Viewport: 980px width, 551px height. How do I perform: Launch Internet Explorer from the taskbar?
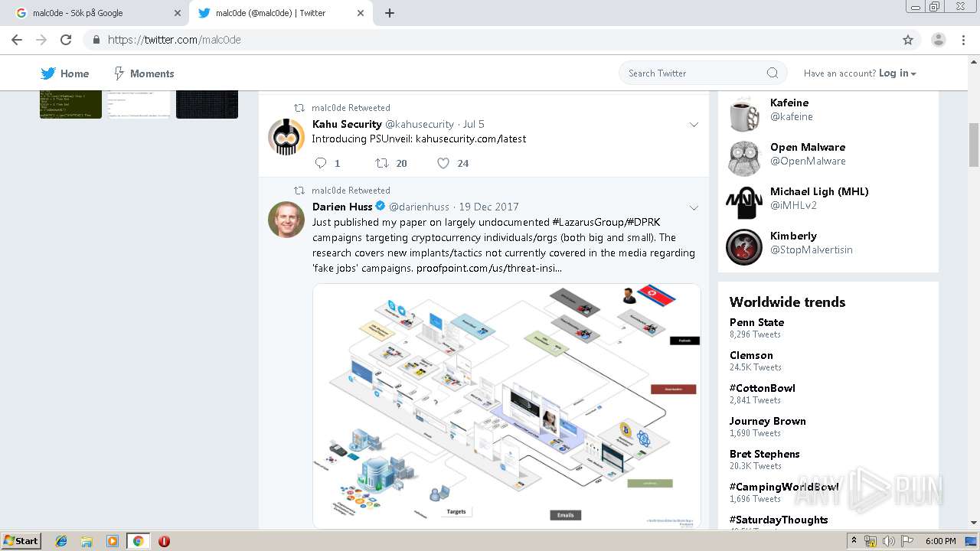coord(61,541)
